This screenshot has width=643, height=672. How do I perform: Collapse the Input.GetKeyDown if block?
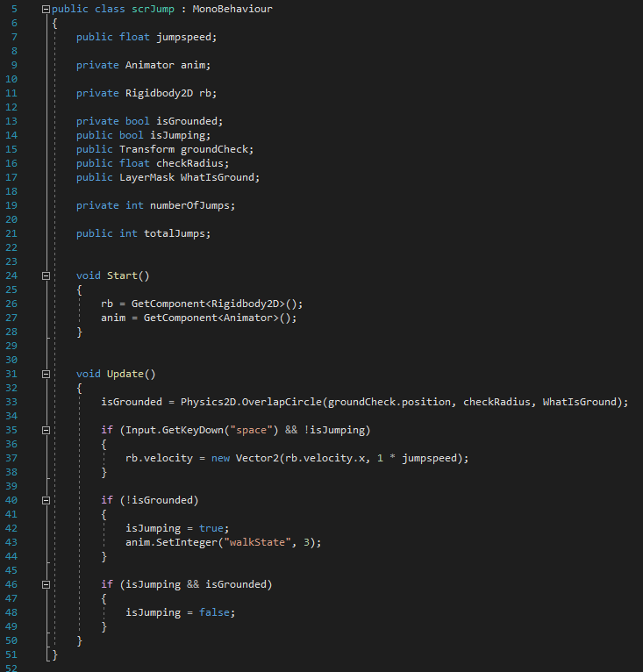[46, 430]
